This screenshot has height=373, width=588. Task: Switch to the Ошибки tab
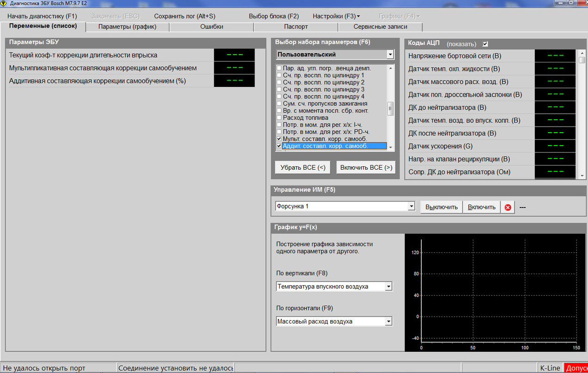tap(212, 27)
